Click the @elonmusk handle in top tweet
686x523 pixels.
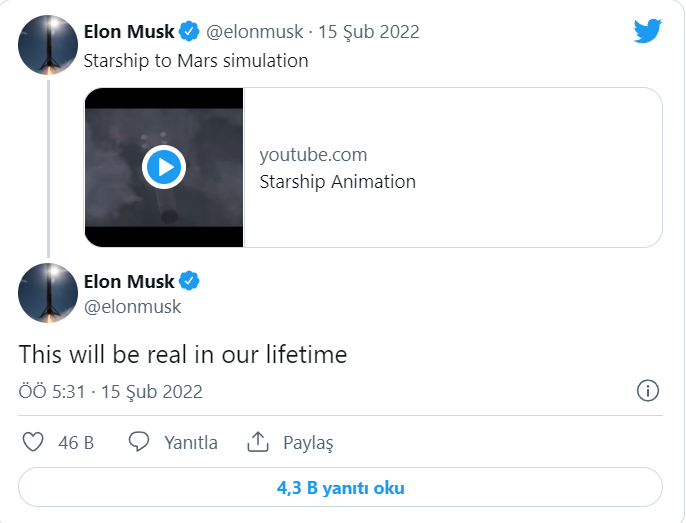(x=255, y=32)
